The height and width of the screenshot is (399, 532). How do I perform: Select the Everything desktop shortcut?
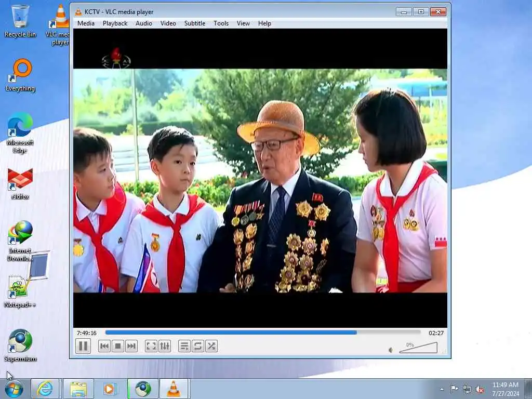tap(20, 75)
